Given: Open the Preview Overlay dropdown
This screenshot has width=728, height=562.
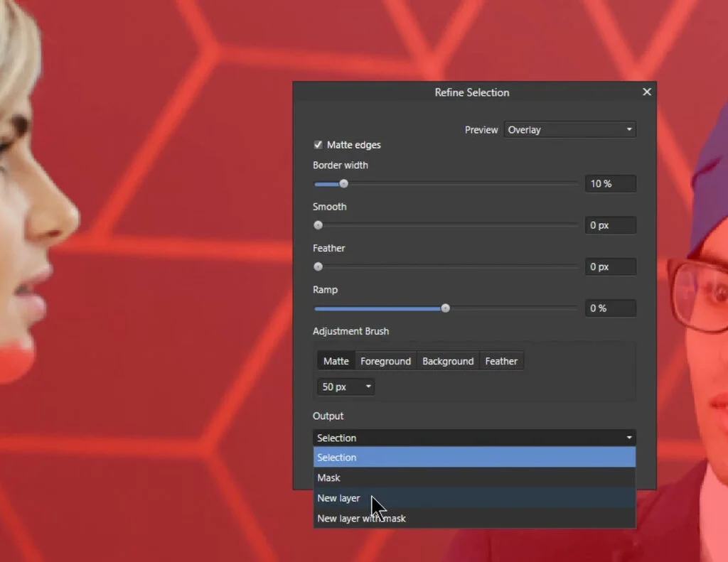Looking at the screenshot, I should (569, 129).
